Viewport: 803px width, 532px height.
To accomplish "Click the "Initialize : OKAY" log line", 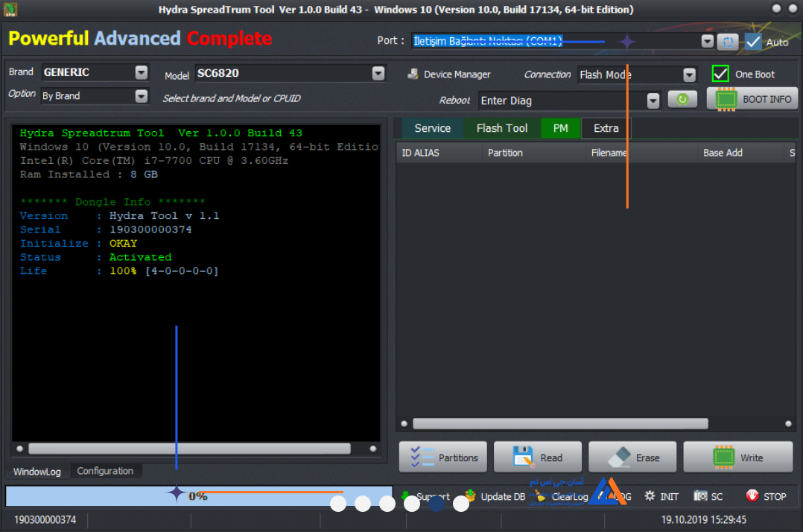I will (x=78, y=244).
